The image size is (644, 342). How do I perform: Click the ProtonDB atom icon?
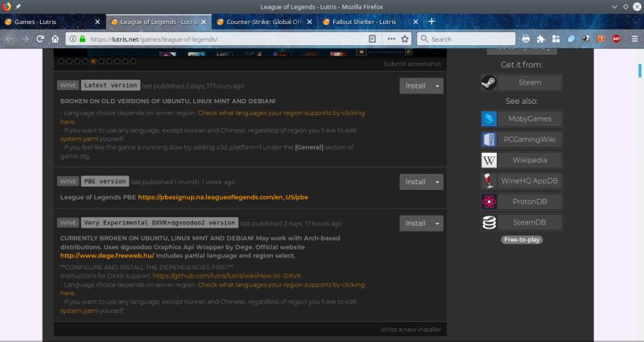pyautogui.click(x=489, y=202)
